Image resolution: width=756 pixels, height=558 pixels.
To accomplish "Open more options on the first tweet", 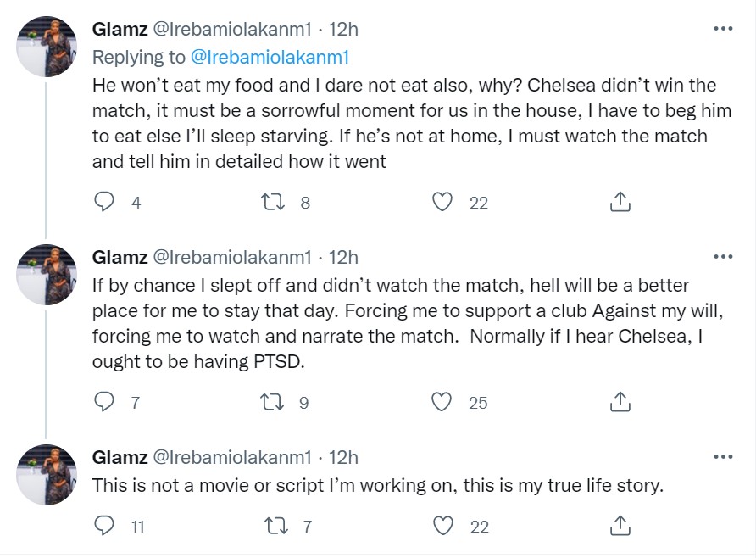I will pyautogui.click(x=723, y=29).
